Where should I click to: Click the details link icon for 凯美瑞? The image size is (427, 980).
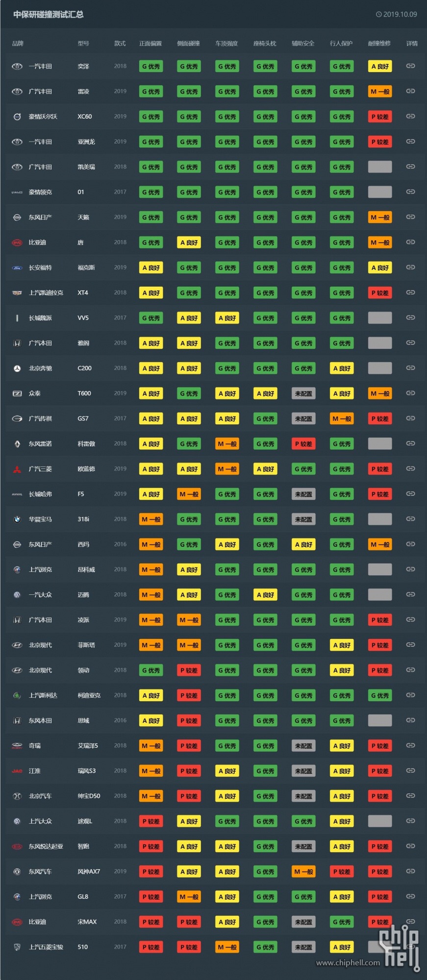(411, 167)
